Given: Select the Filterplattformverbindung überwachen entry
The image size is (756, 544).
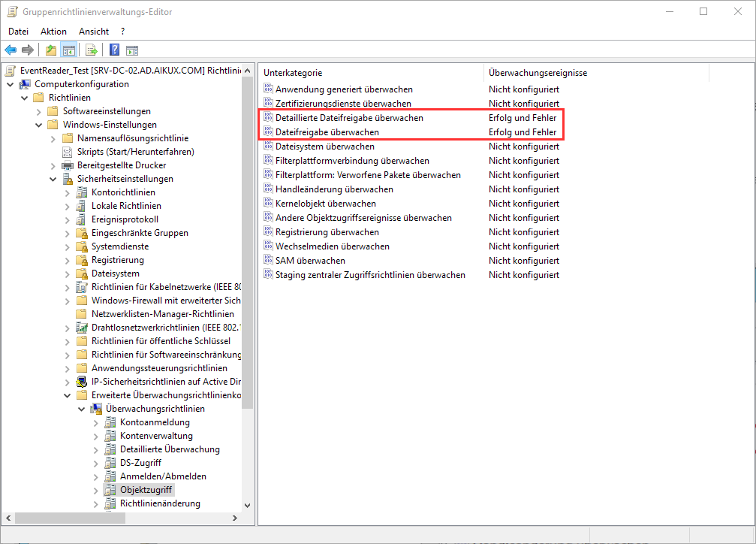Looking at the screenshot, I should tap(352, 160).
